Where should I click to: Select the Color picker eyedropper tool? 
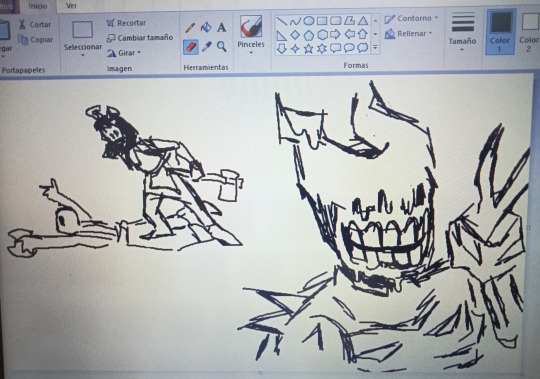point(206,46)
